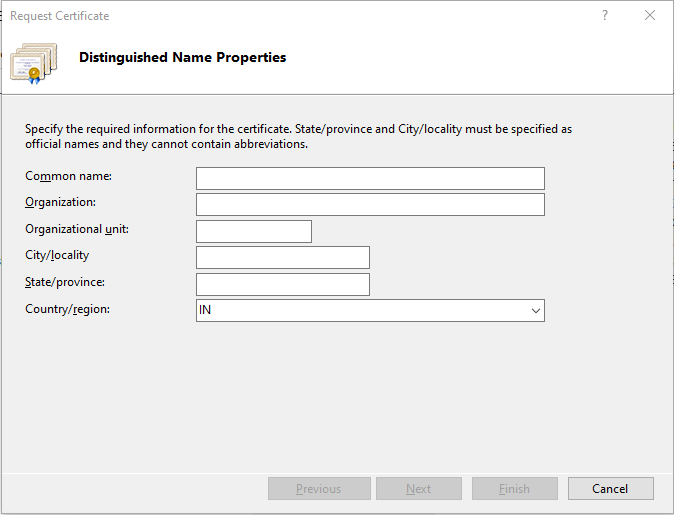Viewport: 674px width, 515px height.
Task: Click the disabled Next button
Action: click(419, 488)
